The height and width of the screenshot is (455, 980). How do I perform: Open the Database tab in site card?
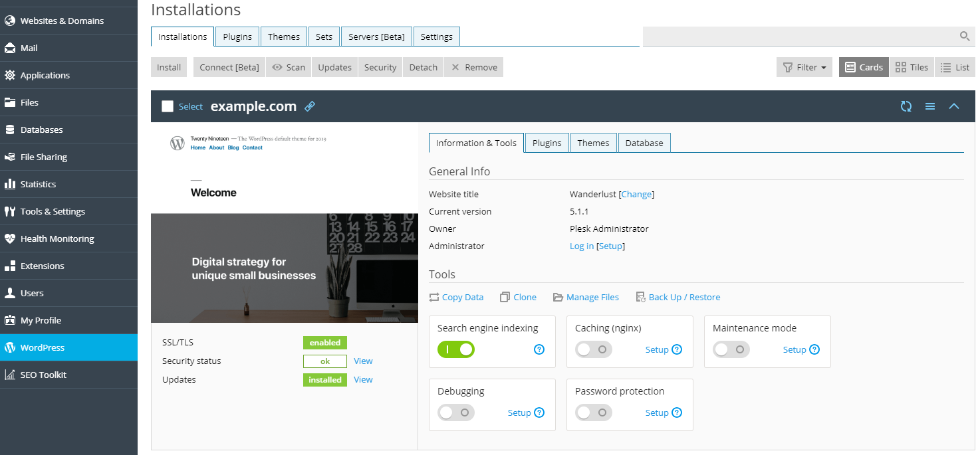644,143
